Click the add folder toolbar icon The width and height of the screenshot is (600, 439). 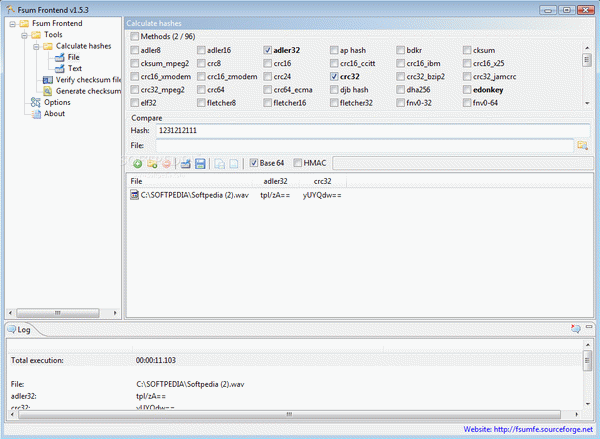[x=152, y=163]
